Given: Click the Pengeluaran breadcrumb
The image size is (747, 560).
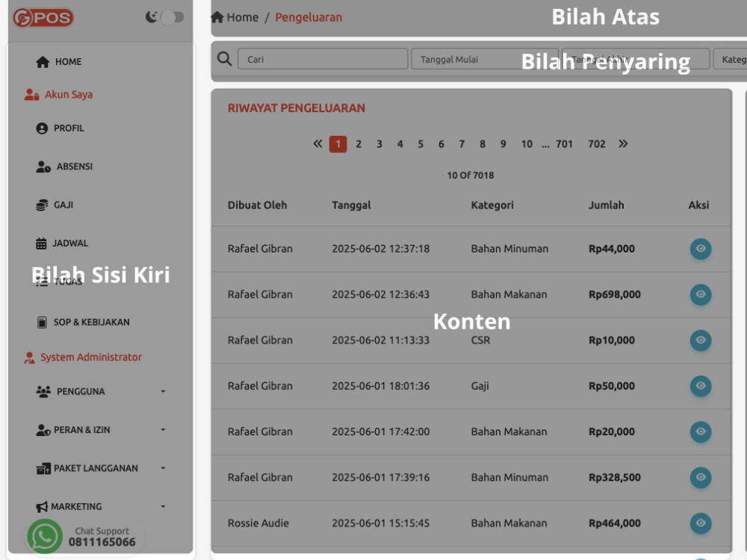Looking at the screenshot, I should pyautogui.click(x=309, y=18).
